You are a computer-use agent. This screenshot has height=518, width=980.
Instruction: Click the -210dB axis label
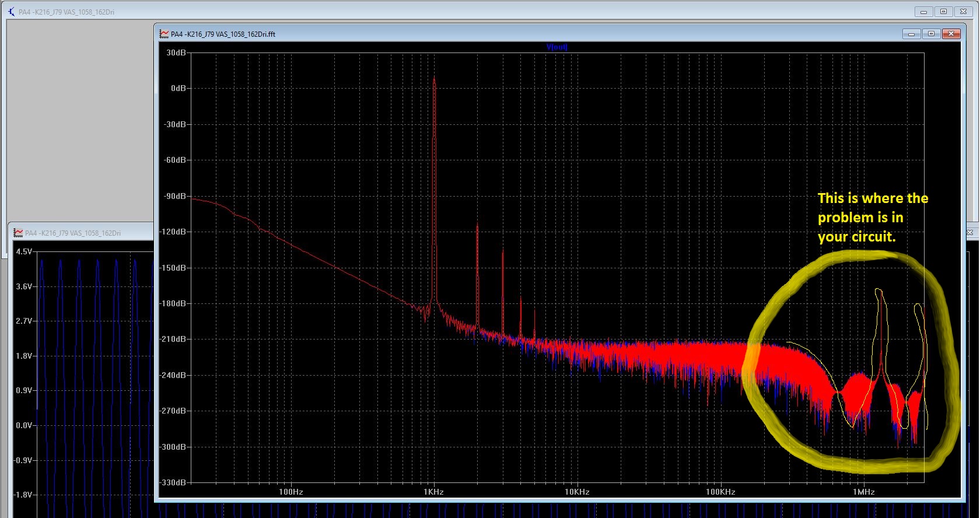[x=173, y=339]
